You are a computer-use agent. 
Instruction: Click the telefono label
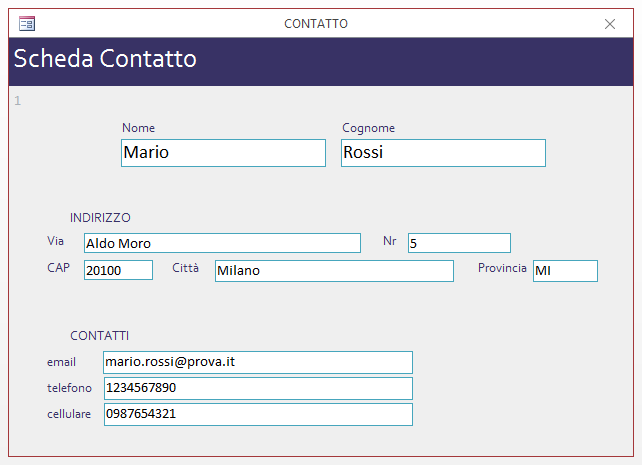(69, 388)
